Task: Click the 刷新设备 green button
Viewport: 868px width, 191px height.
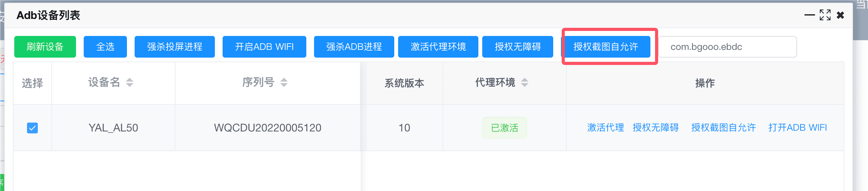Action: (x=45, y=47)
